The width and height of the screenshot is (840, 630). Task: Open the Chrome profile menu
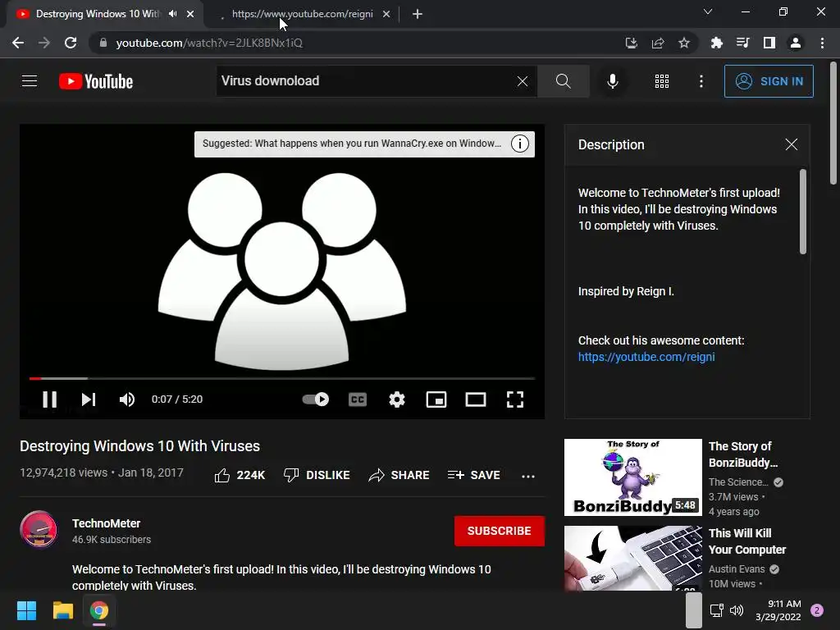[796, 43]
